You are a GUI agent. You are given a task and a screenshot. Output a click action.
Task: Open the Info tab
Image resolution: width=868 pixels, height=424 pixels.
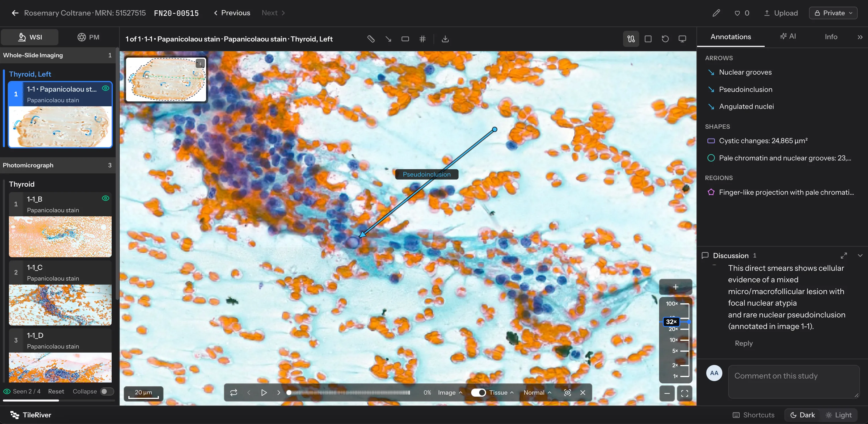pyautogui.click(x=831, y=36)
